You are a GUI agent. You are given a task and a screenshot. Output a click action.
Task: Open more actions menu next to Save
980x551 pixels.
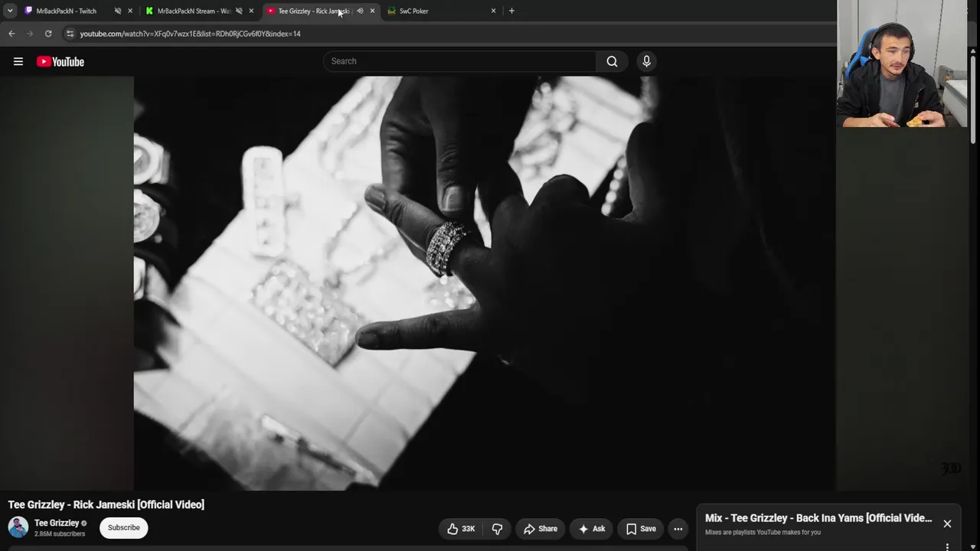[x=678, y=529]
